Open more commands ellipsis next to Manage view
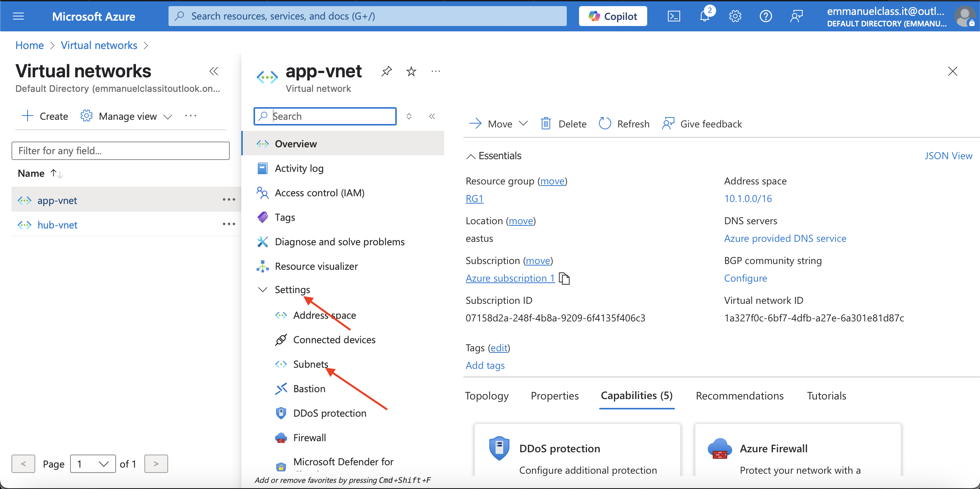980x489 pixels. pos(190,116)
